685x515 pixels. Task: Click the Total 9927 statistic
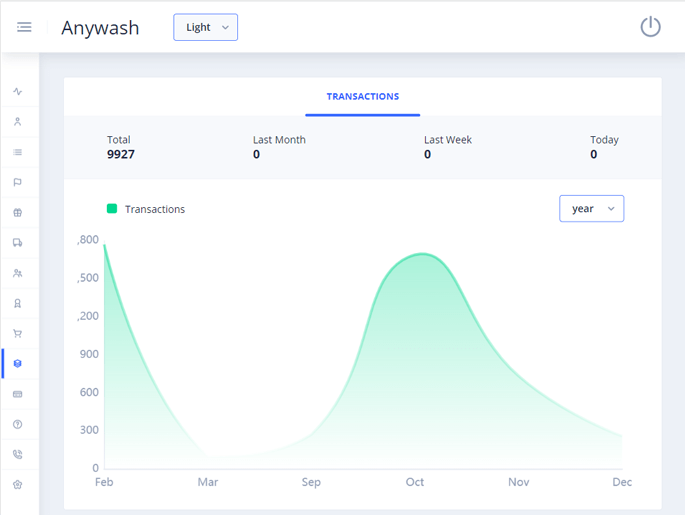[121, 147]
